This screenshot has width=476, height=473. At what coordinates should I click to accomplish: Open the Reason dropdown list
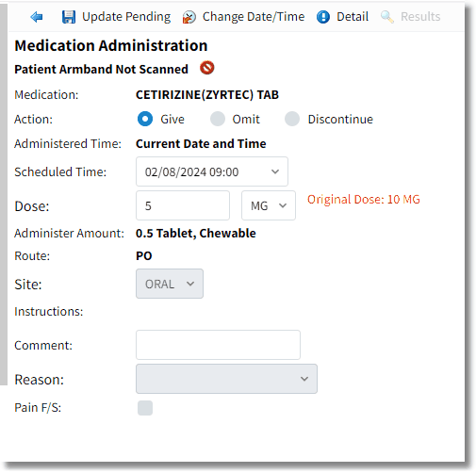226,379
